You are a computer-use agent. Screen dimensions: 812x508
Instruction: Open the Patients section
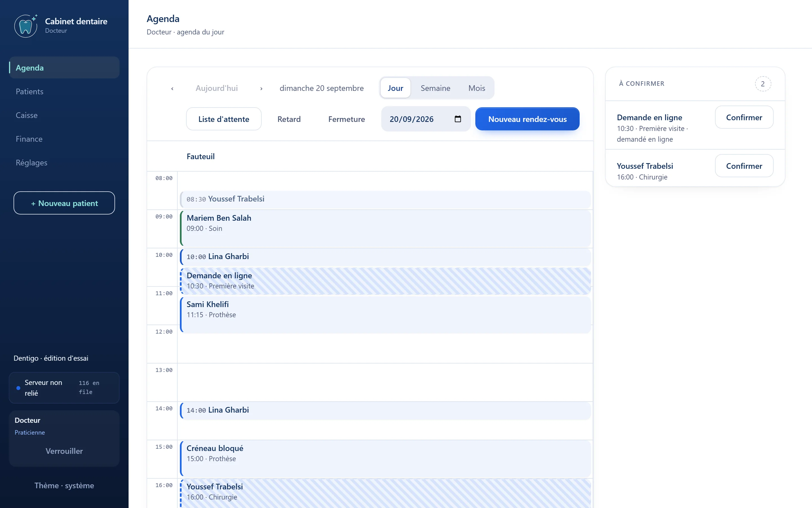point(64,91)
